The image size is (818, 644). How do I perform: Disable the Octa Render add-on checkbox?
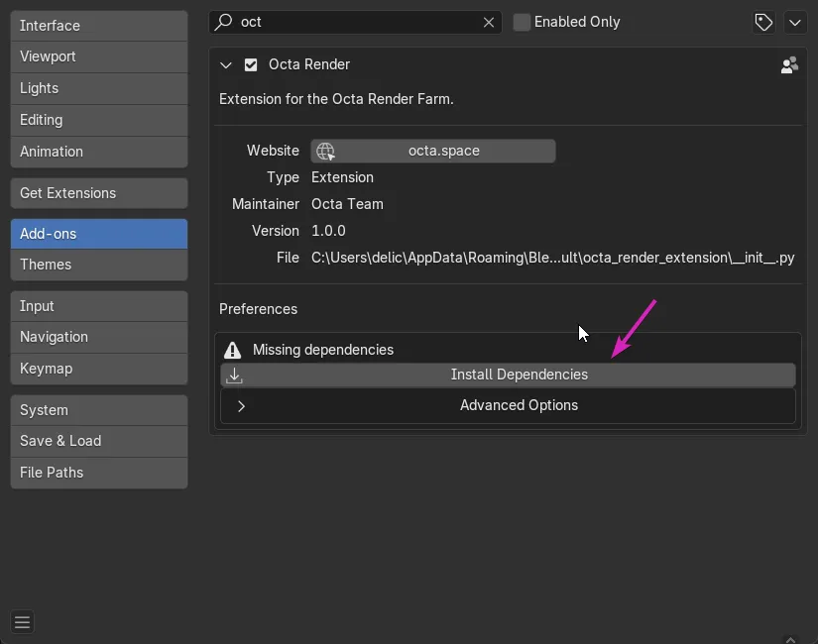click(250, 64)
